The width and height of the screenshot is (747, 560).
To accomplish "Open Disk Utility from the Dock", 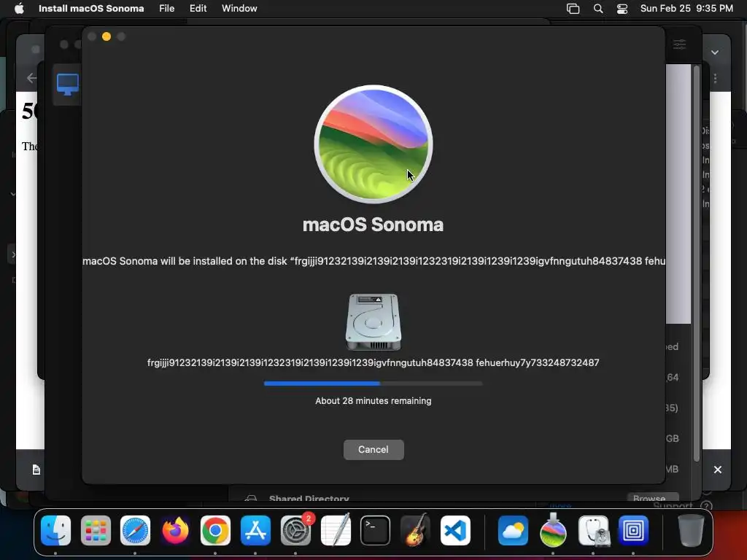I will point(593,530).
